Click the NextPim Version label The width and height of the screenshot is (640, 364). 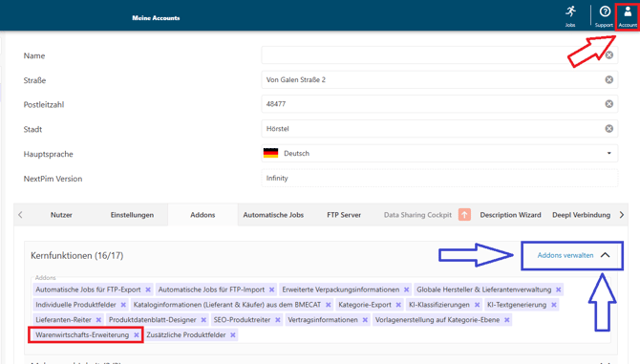(x=53, y=179)
